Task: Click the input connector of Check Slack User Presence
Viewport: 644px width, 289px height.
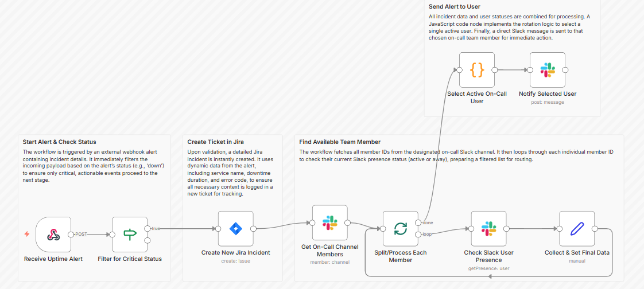Action: click(471, 229)
